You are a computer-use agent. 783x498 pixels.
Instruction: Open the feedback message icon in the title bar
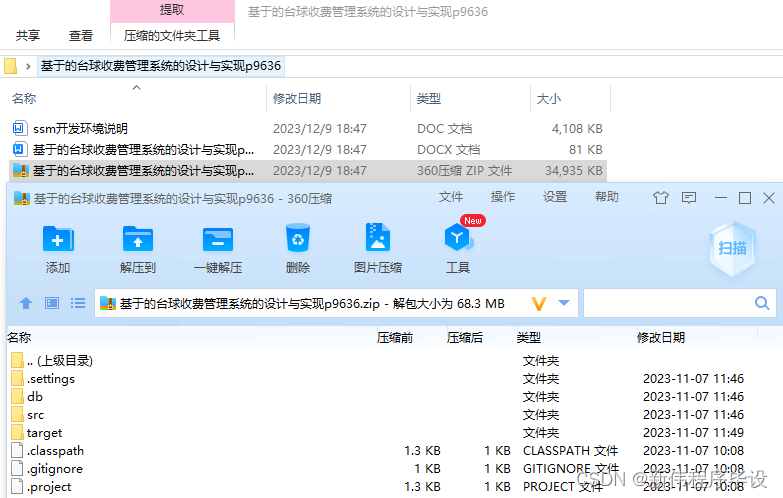[689, 198]
